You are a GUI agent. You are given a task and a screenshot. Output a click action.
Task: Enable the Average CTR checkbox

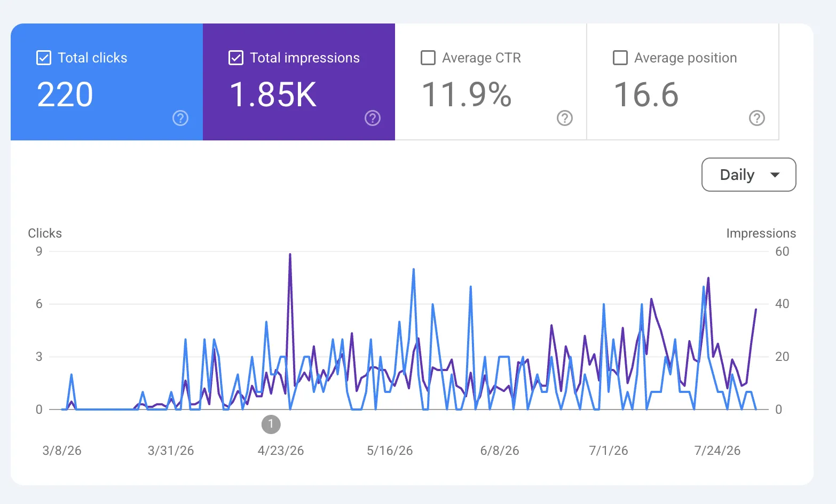(x=428, y=58)
